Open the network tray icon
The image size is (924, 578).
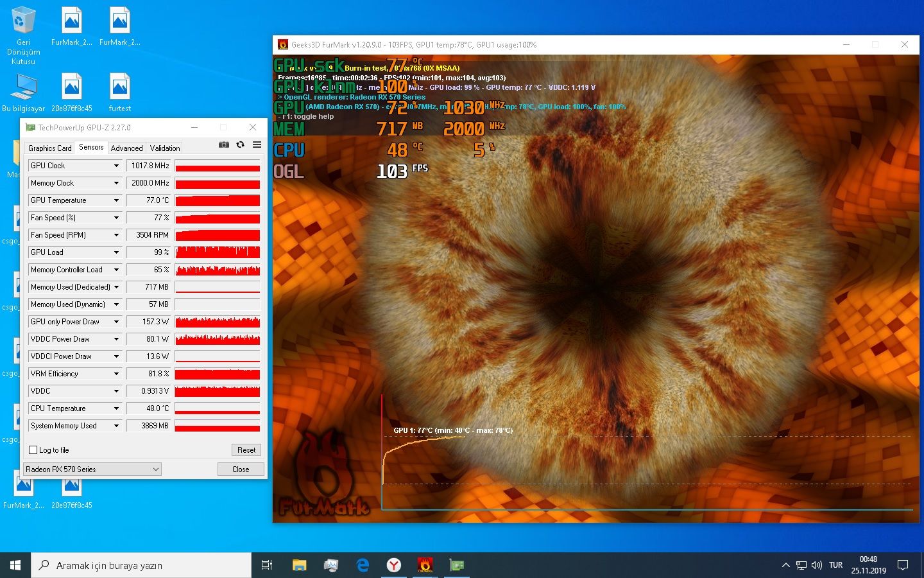coord(801,565)
